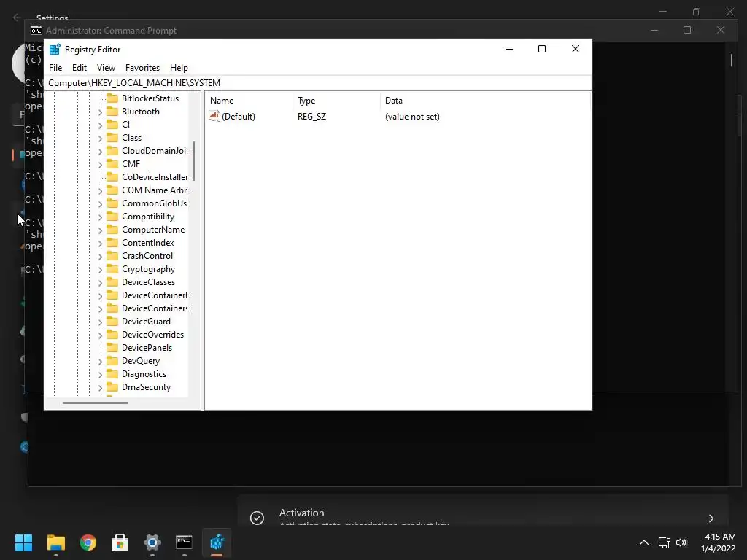Select the DeviceOverrides tree item
747x560 pixels.
coord(152,335)
